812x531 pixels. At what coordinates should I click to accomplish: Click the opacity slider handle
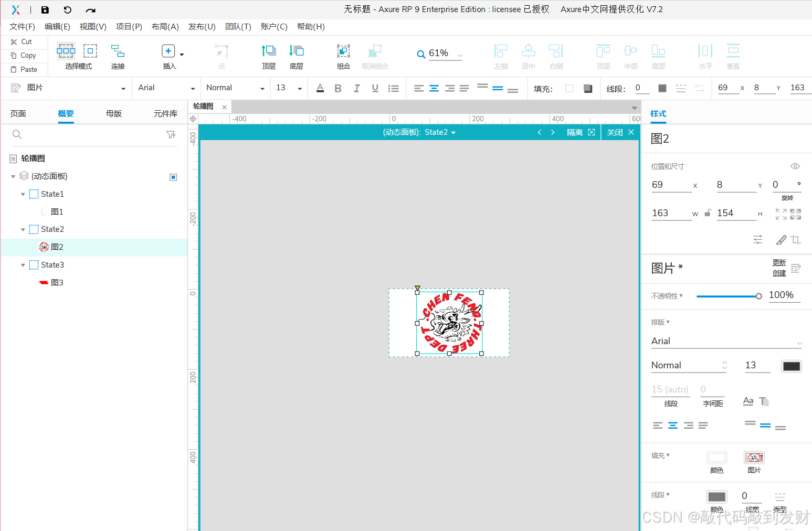click(758, 296)
